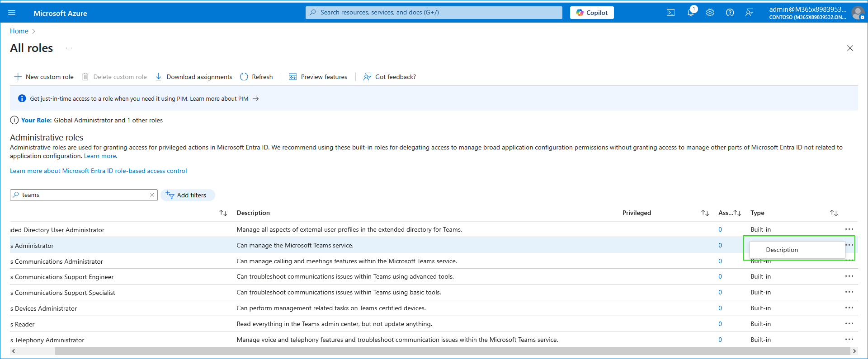Click assignments count for Telephony Administrator
Viewport: 868px width, 359px height.
pyautogui.click(x=720, y=340)
